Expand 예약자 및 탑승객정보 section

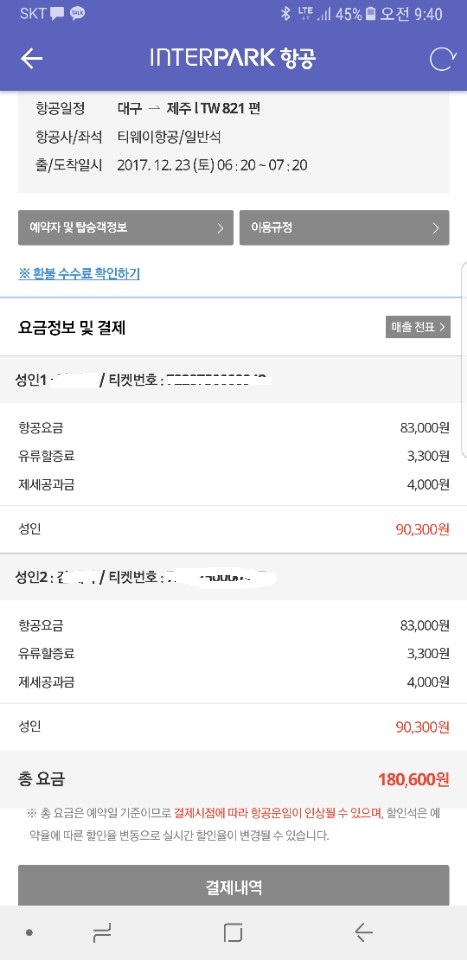click(125, 228)
